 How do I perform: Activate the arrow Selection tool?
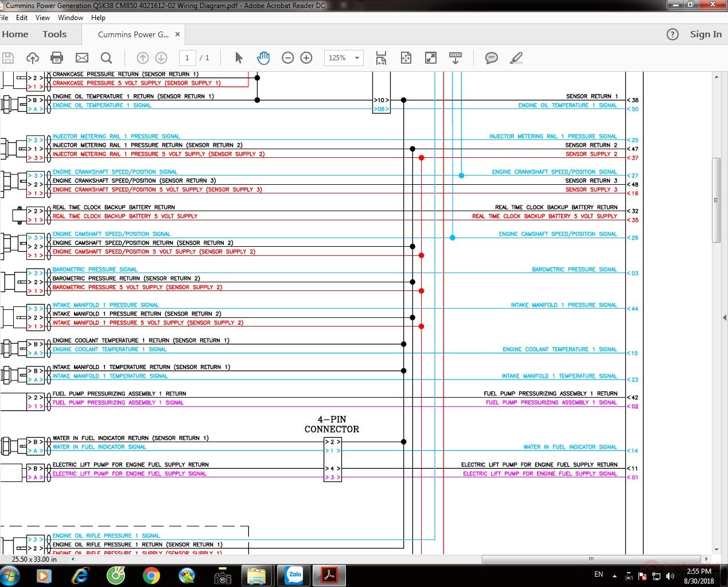coord(239,58)
